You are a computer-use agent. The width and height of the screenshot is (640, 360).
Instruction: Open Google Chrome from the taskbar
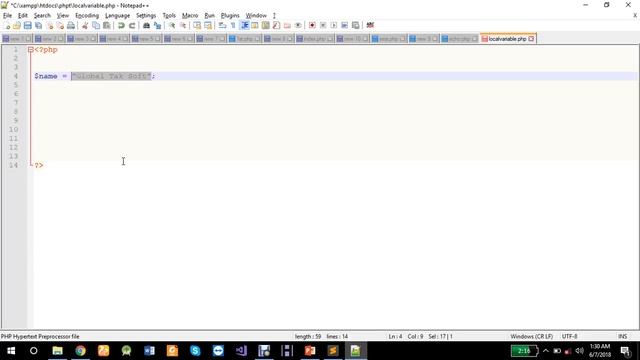(x=80, y=351)
